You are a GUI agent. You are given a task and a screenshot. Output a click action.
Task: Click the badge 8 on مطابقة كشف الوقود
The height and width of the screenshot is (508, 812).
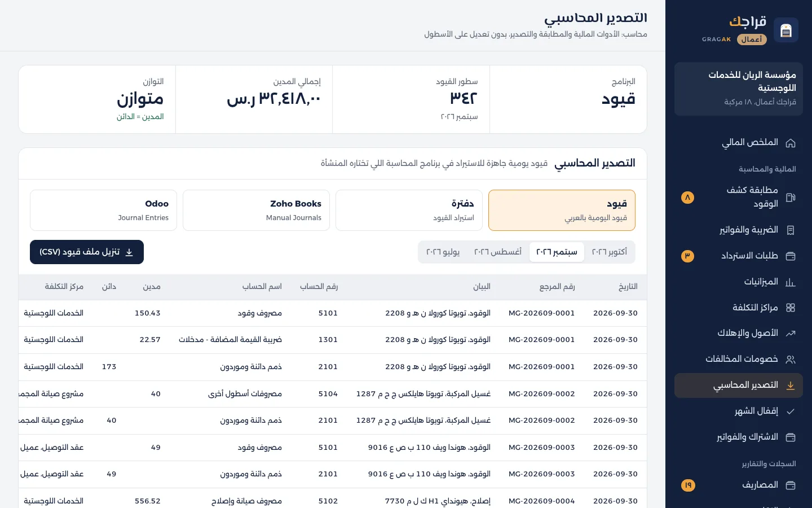point(687,198)
